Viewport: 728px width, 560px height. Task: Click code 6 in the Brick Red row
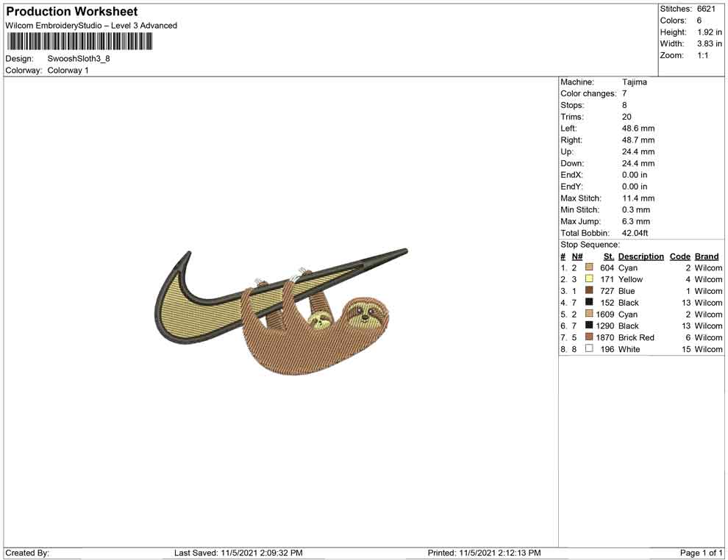point(688,337)
